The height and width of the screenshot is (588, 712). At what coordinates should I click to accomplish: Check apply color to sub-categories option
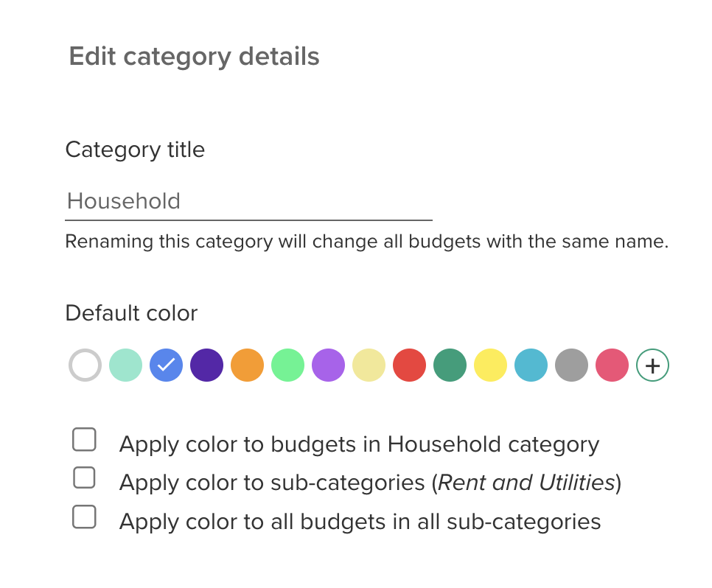85,478
